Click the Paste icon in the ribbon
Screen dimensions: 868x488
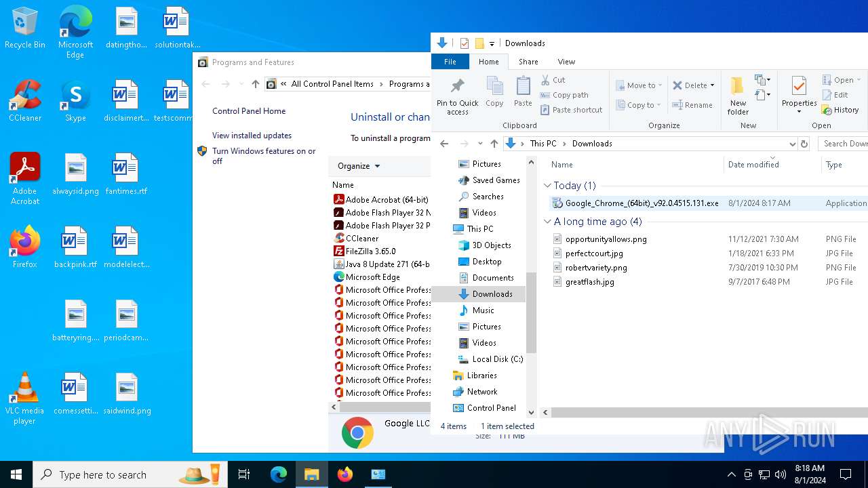[x=523, y=91]
